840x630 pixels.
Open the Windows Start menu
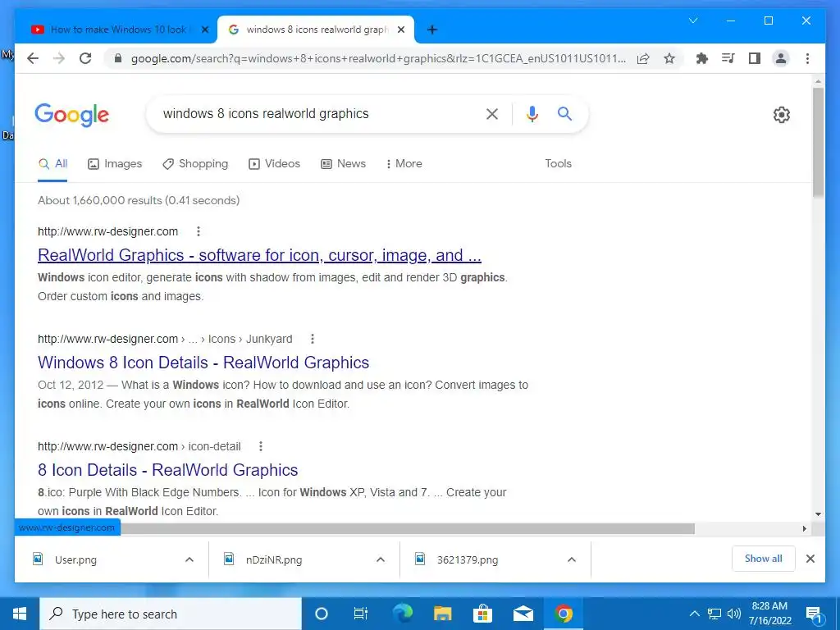click(x=20, y=614)
